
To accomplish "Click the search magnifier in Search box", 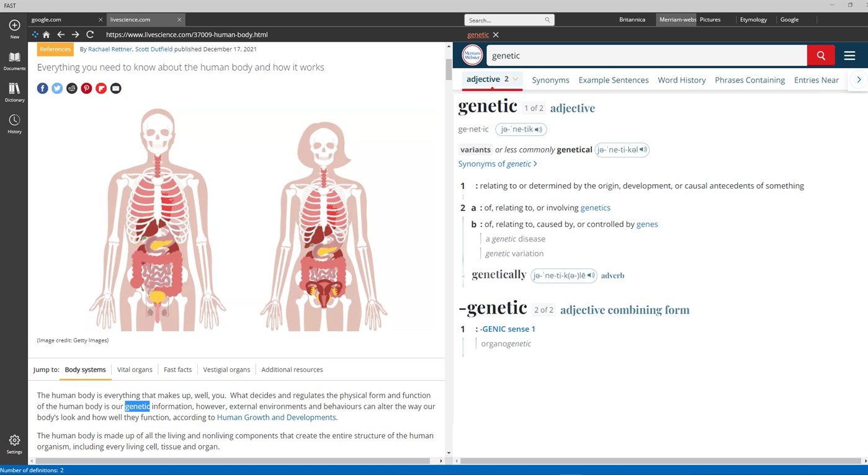I will (x=547, y=20).
